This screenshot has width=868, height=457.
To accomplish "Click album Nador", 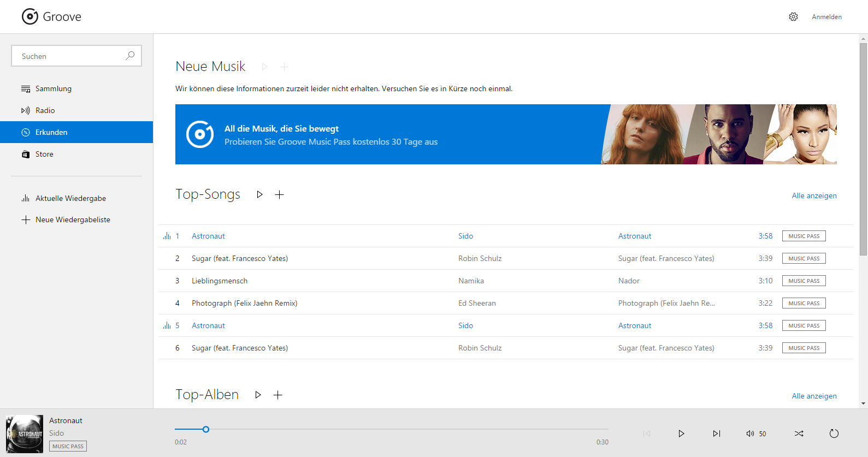I will pos(629,281).
